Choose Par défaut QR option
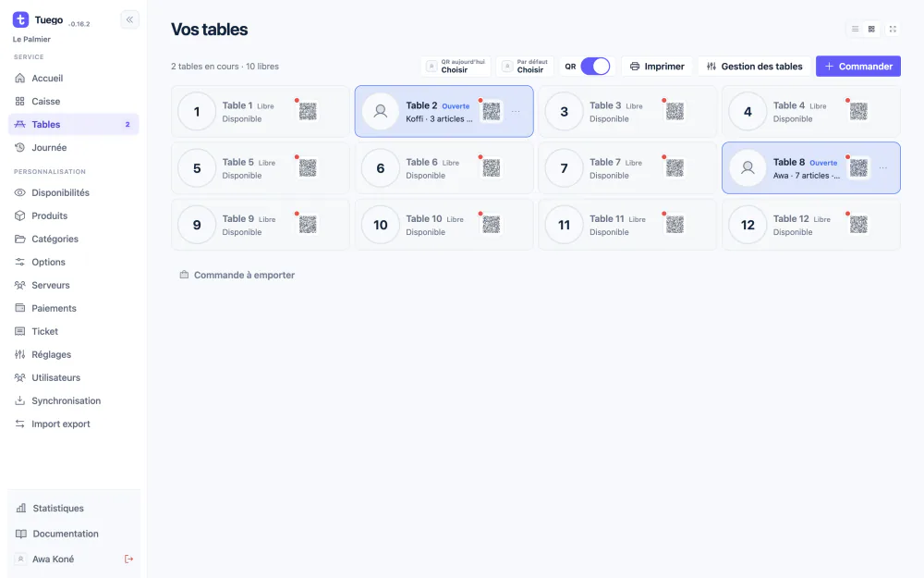Viewport: 924px width, 578px height. [526, 66]
